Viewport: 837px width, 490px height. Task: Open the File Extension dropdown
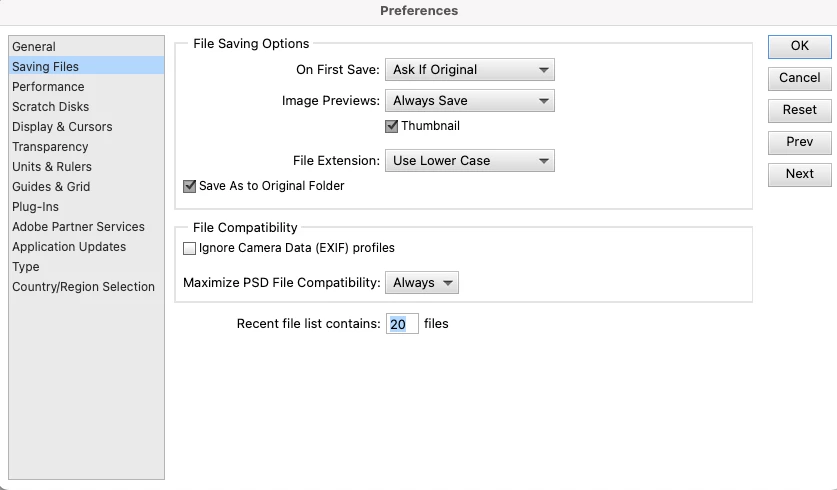[469, 161]
